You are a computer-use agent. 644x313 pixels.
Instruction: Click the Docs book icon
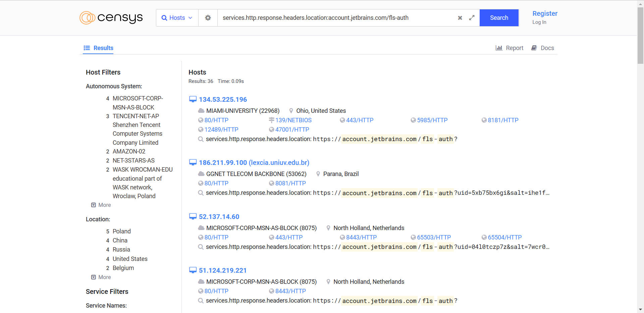[534, 48]
